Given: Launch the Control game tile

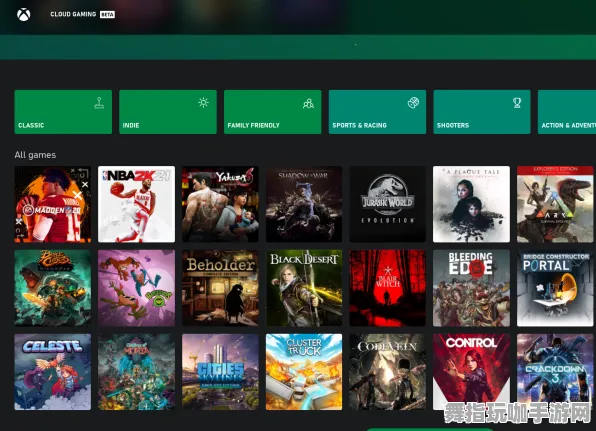Looking at the screenshot, I should [x=471, y=372].
